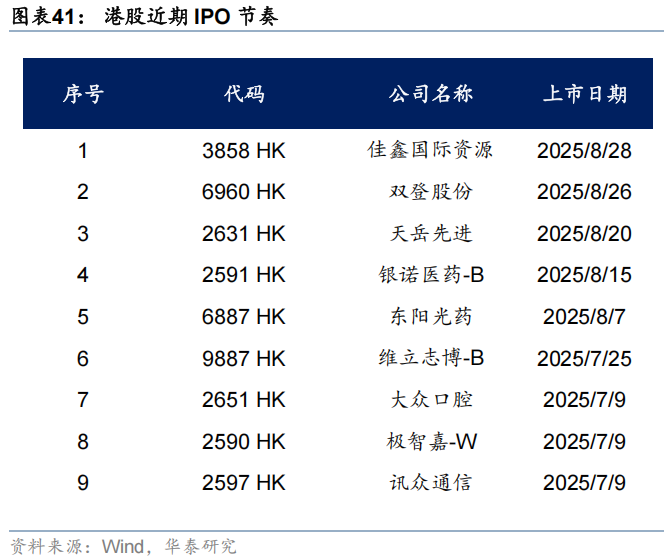664x558 pixels.
Task: Select the 公司名称 column header
Action: tap(430, 94)
